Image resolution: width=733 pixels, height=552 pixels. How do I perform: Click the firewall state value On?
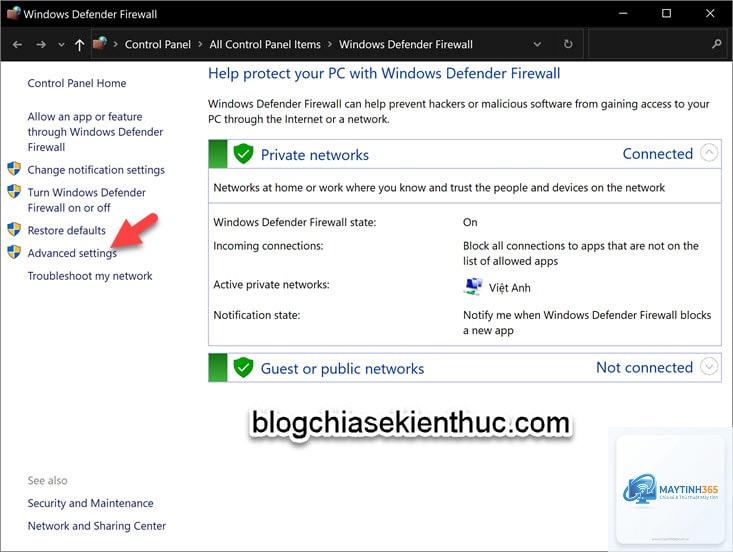pyautogui.click(x=470, y=222)
